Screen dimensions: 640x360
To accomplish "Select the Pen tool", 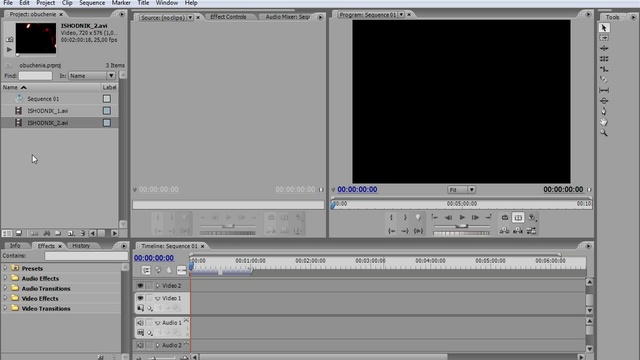I will point(604,111).
